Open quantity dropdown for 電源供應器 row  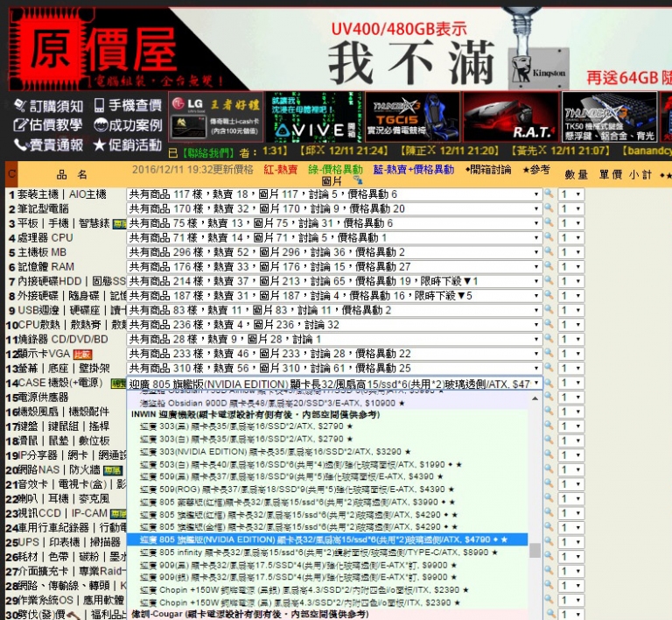pyautogui.click(x=570, y=398)
